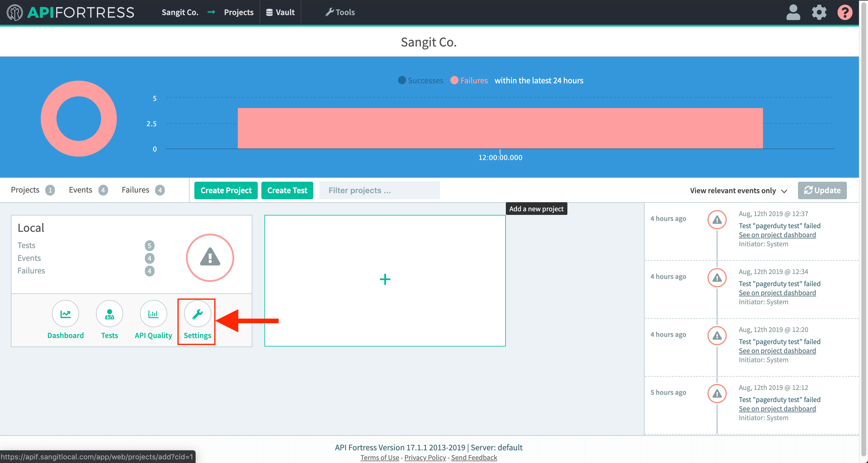Switch to the Events tab
This screenshot has width=868, height=463.
click(80, 190)
